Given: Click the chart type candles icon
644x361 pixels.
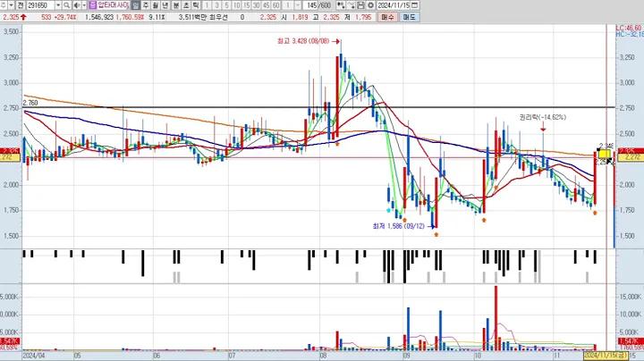Looking at the screenshot, I should coord(341,5).
